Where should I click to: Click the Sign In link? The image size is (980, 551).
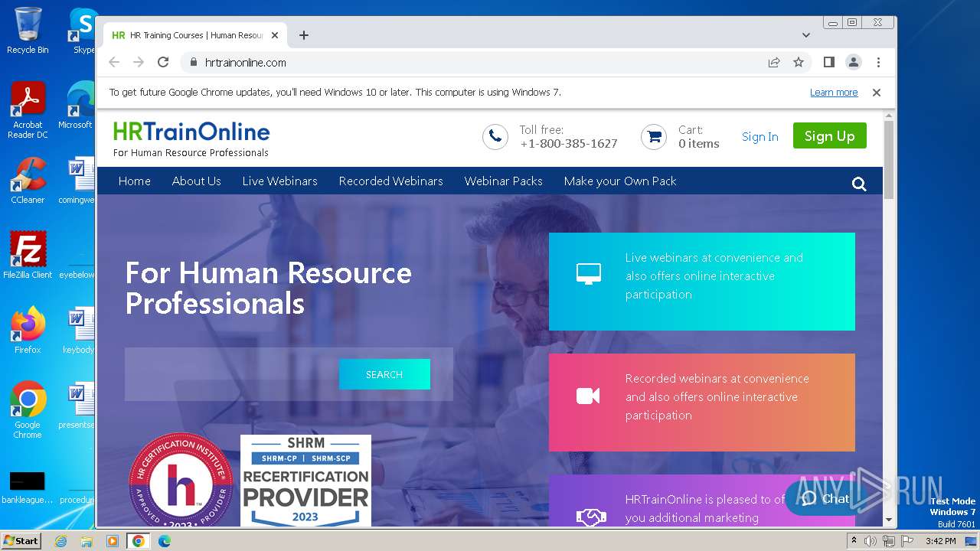(x=759, y=137)
